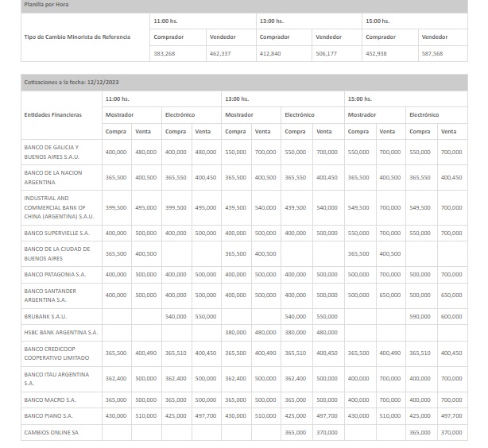Screen dimensions: 488x448
Task: Select Credicoop's 11:00 Mostrador venta 400,490
Action: click(x=145, y=353)
